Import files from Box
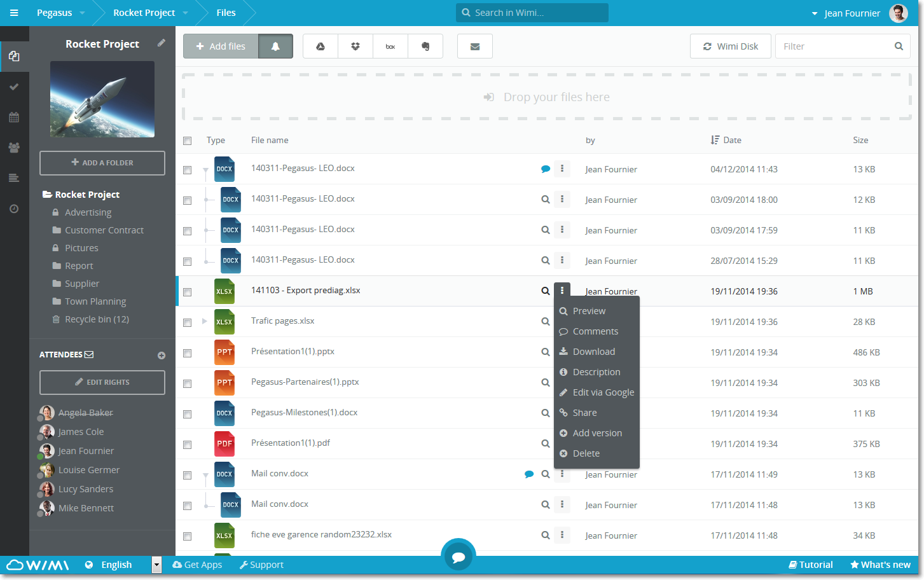Image resolution: width=924 pixels, height=580 pixels. pyautogui.click(x=390, y=46)
